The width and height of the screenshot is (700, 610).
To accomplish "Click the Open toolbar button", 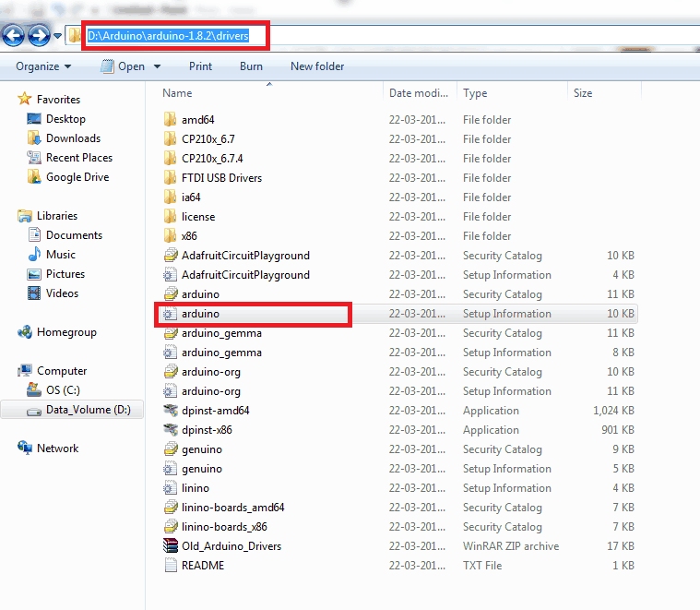I will coord(123,66).
